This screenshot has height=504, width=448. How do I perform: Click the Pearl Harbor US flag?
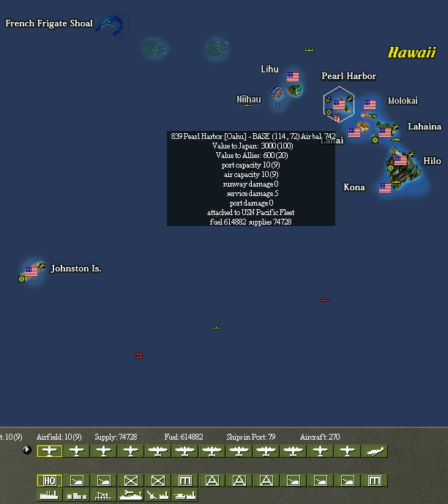339,105
